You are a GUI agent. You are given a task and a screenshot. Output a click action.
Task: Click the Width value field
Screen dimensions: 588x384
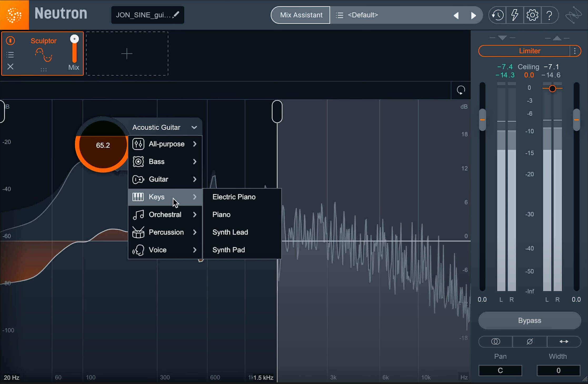[558, 371]
